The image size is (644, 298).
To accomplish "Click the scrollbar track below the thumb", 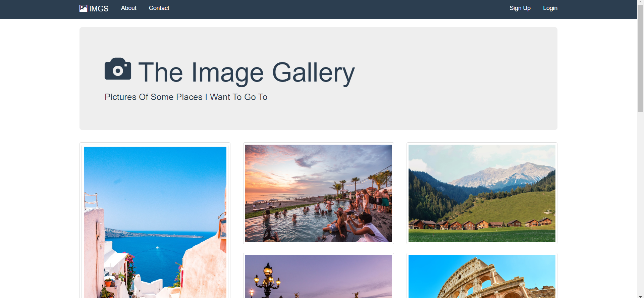I will pos(640,201).
